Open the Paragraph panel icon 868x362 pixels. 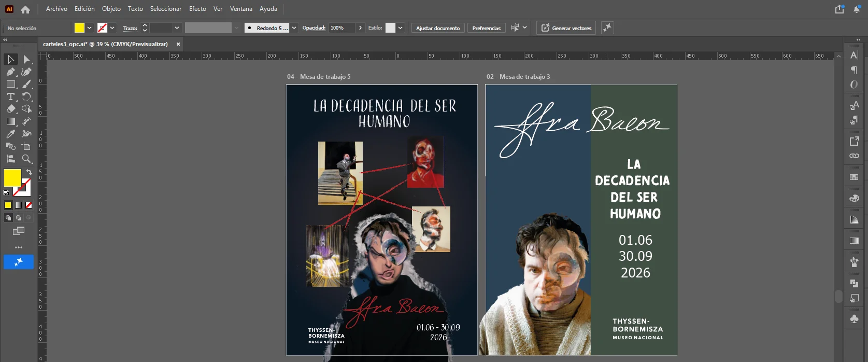coord(854,70)
